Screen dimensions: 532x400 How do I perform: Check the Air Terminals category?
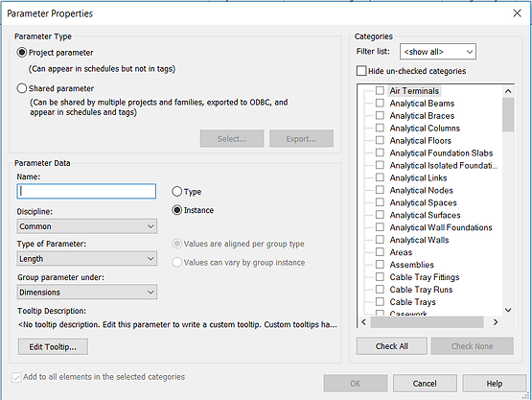pos(380,91)
